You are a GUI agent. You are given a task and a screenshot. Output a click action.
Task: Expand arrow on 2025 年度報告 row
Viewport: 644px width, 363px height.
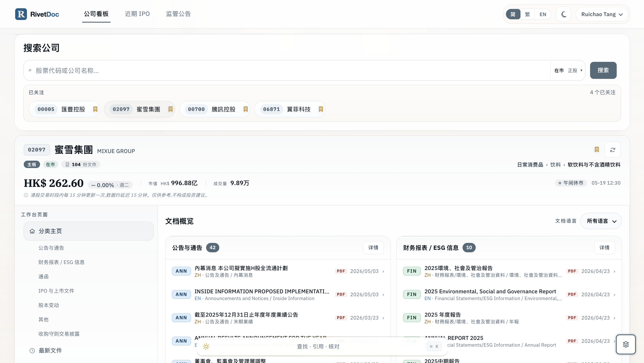(614, 318)
